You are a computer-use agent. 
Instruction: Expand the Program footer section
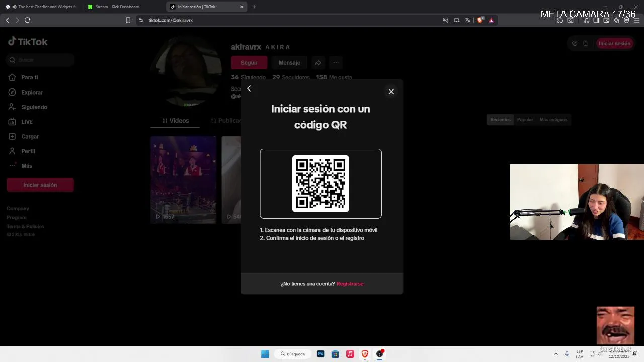tap(16, 217)
